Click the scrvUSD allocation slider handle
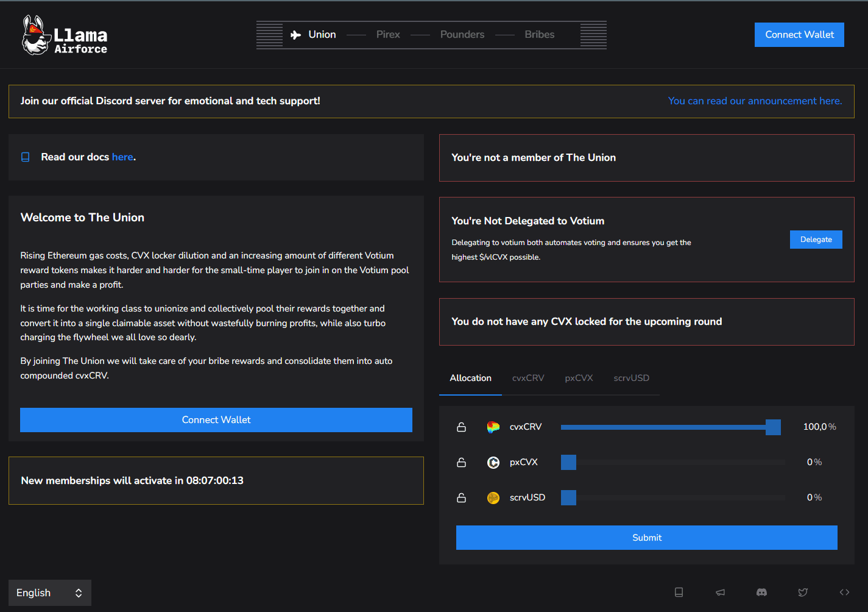Viewport: 868px width, 612px height. tap(568, 498)
